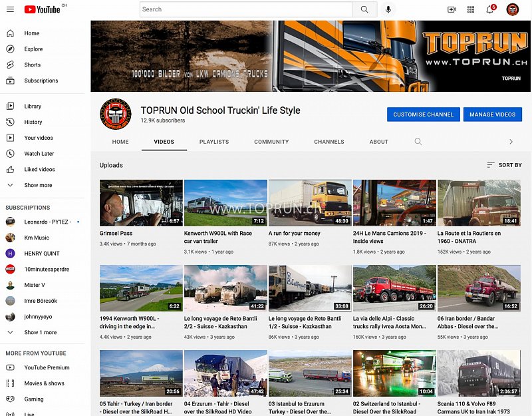Open Scania 110 & Volvo F89 thumbnail
The height and width of the screenshot is (416, 532).
tap(479, 373)
